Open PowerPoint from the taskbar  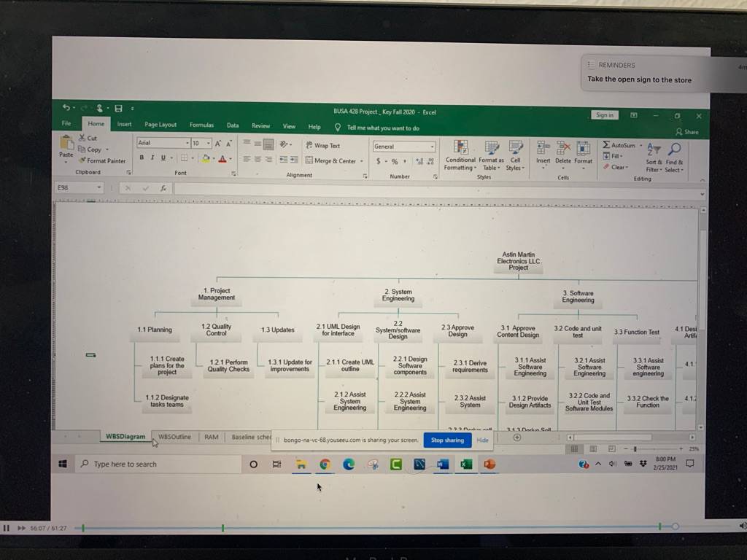(x=489, y=464)
